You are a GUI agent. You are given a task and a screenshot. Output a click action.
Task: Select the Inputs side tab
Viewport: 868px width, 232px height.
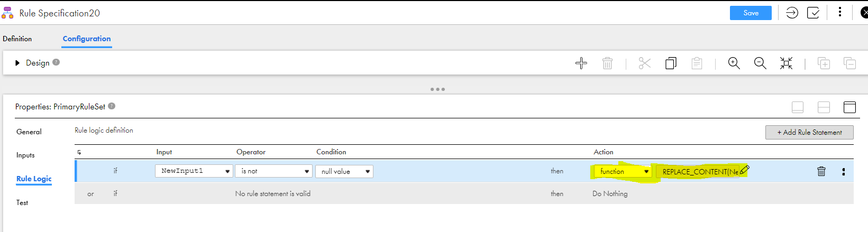pyautogui.click(x=25, y=155)
